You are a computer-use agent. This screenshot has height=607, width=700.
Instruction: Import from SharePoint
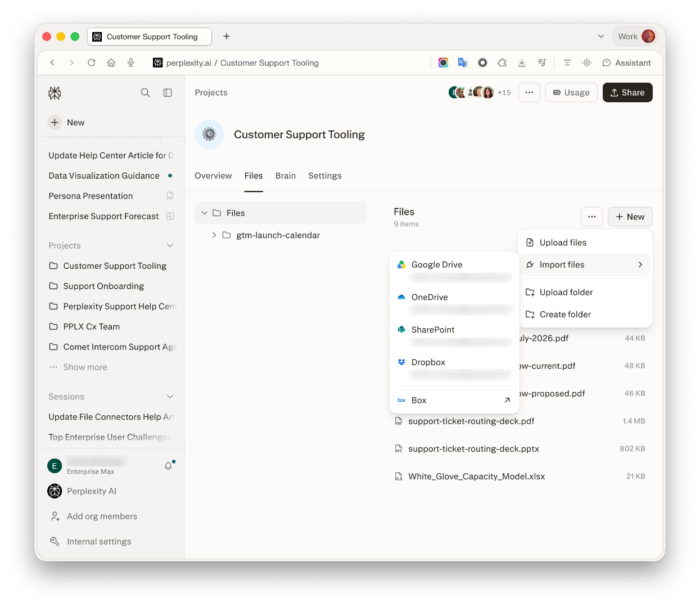pos(454,335)
